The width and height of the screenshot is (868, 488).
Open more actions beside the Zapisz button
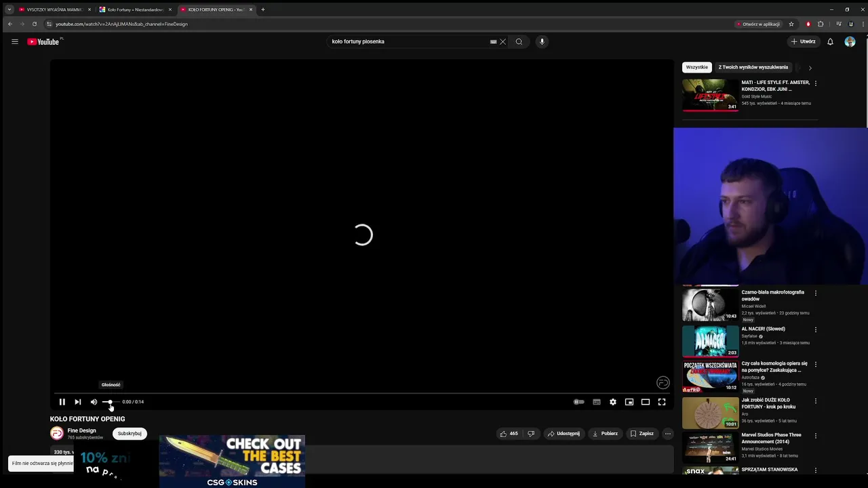pyautogui.click(x=667, y=434)
